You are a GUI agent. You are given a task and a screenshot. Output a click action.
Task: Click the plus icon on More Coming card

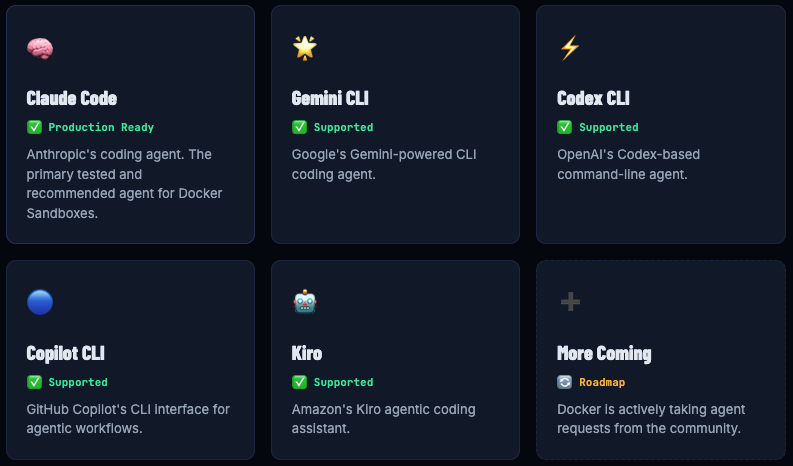click(570, 302)
